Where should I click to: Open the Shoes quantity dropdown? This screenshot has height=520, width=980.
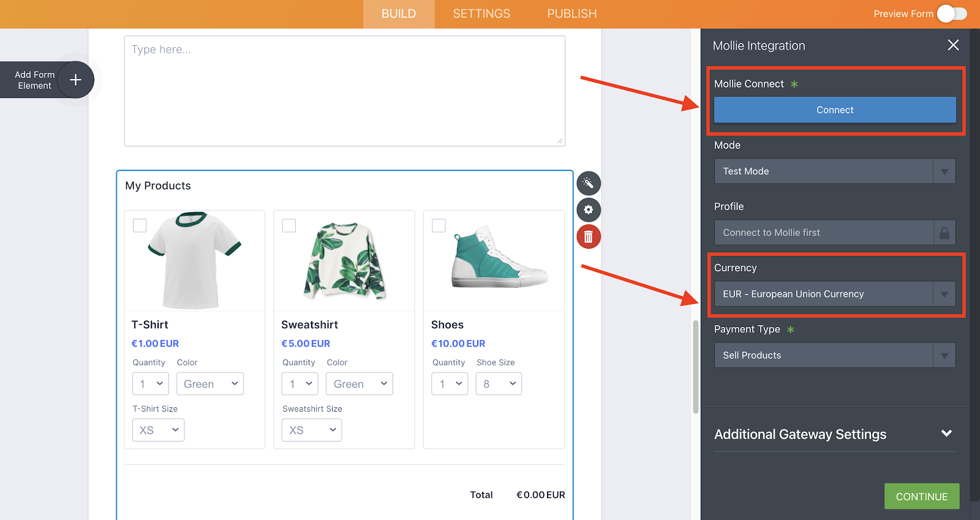[x=450, y=384]
